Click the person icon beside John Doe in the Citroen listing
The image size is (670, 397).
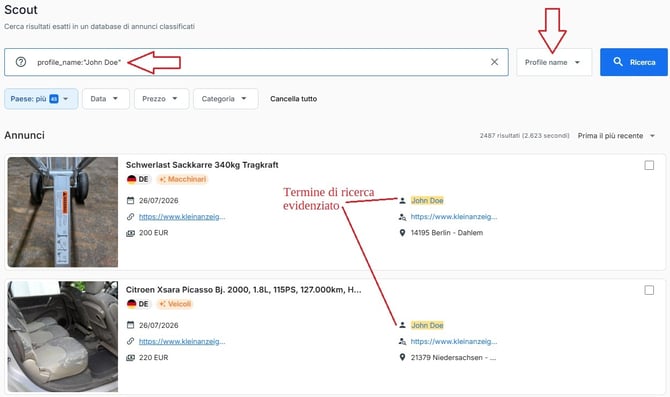402,325
